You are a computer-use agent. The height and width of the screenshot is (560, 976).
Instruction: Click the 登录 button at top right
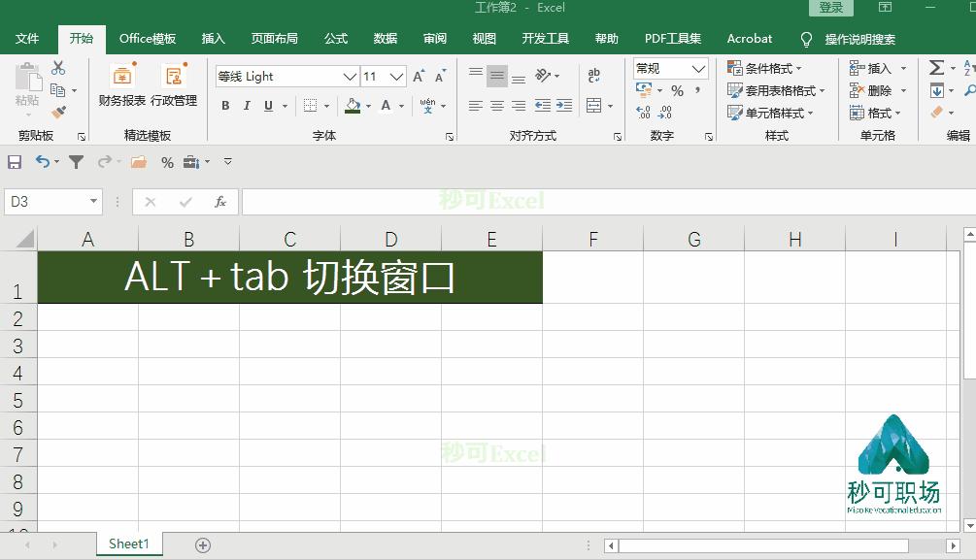pos(830,7)
